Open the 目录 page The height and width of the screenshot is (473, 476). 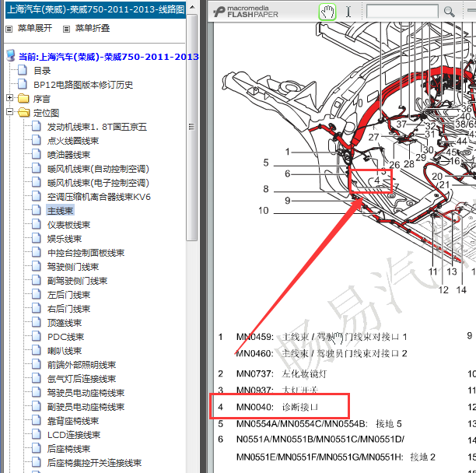coord(42,71)
